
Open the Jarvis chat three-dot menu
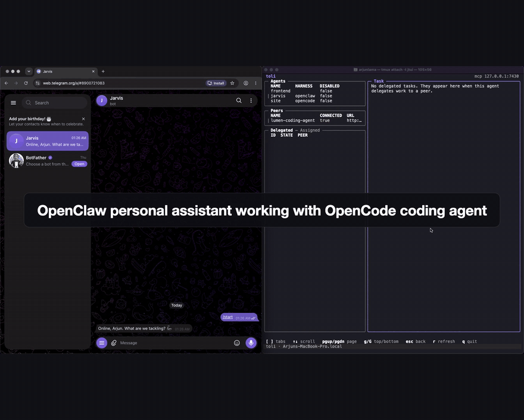251,101
